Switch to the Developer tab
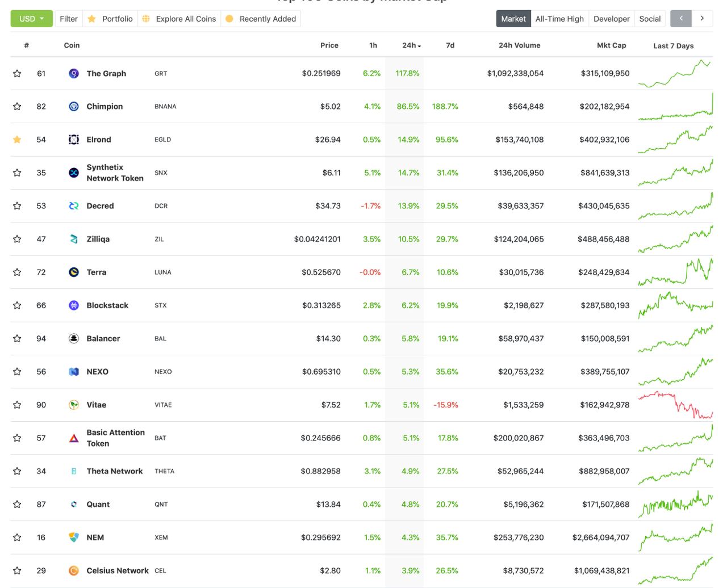Image resolution: width=727 pixels, height=588 pixels. click(612, 19)
